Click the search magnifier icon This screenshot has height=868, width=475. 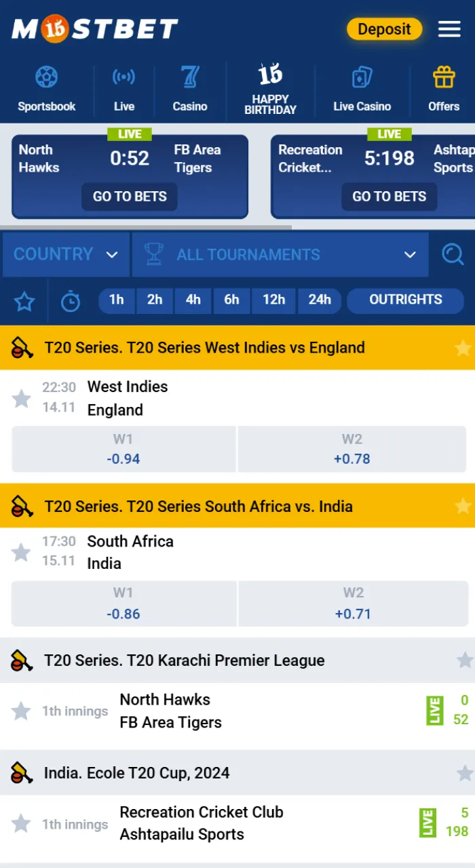[x=453, y=254]
